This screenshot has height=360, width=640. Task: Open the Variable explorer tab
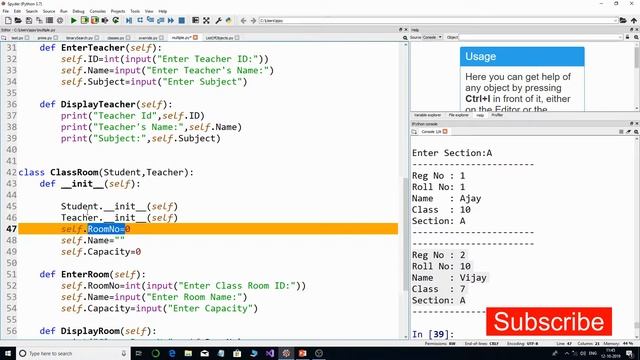(427, 116)
